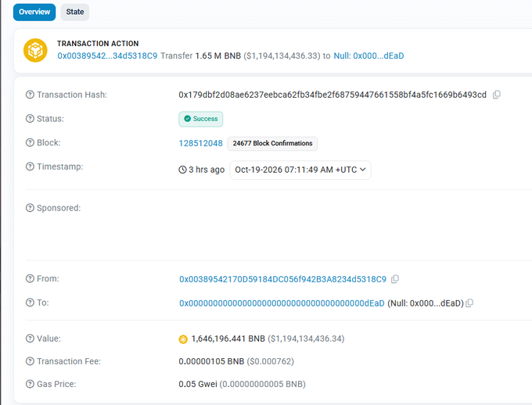Click help icon beside Timestamp

(30, 167)
